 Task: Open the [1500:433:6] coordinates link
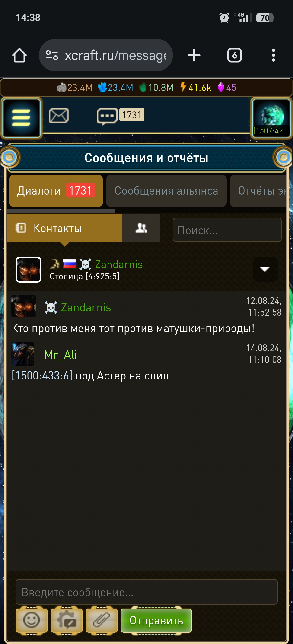[x=42, y=376]
